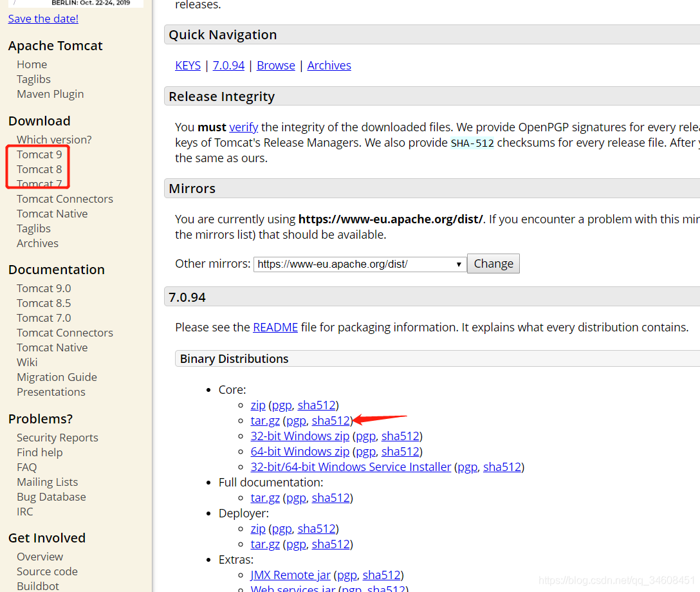Screen dimensions: 700x592
Task: Open the Get Involved Overview link
Action: pyautogui.click(x=40, y=557)
